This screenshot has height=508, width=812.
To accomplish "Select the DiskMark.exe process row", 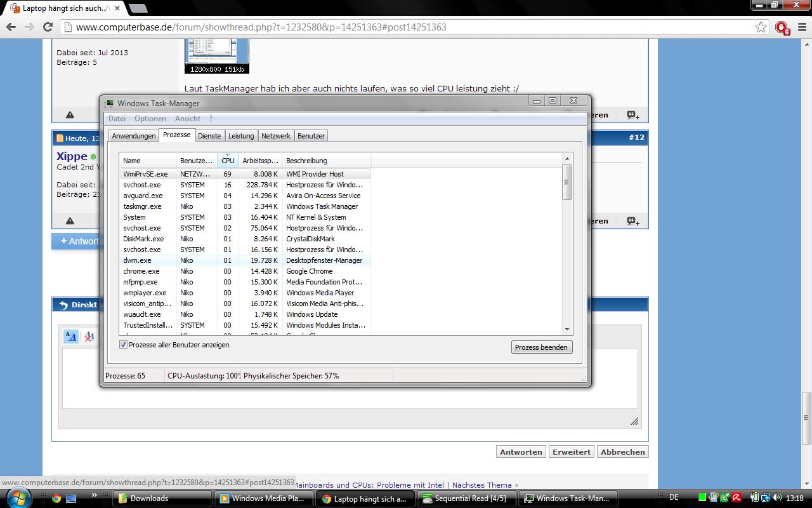I will point(245,239).
